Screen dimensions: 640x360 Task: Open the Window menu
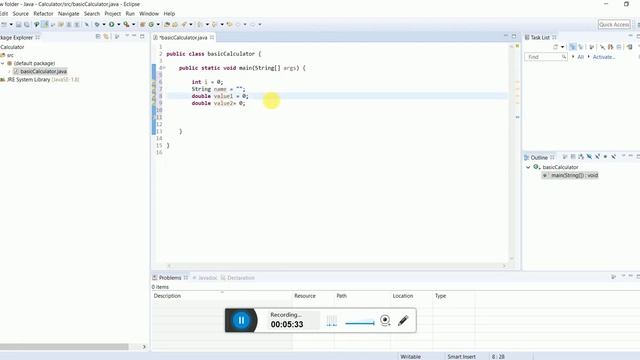[149, 13]
